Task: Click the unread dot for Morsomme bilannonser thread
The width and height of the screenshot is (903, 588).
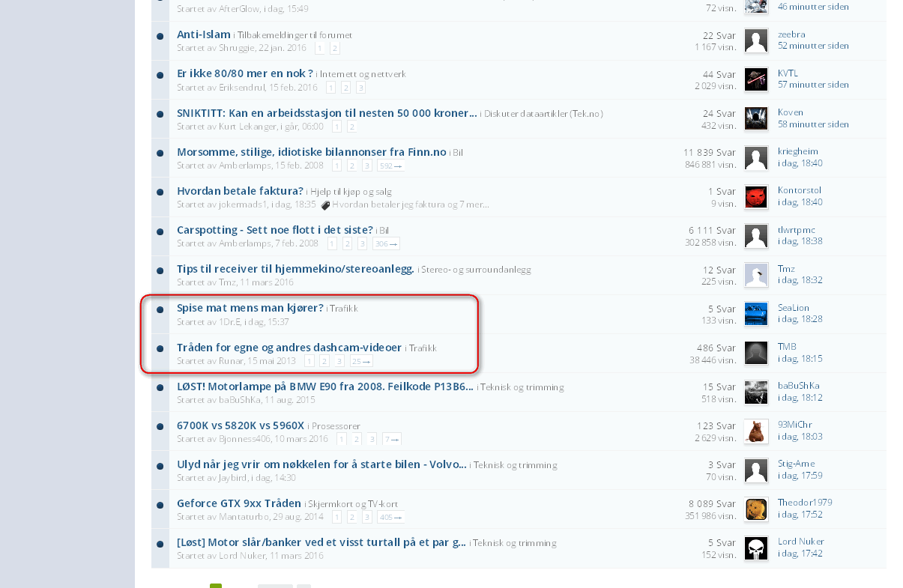Action: coord(160,153)
